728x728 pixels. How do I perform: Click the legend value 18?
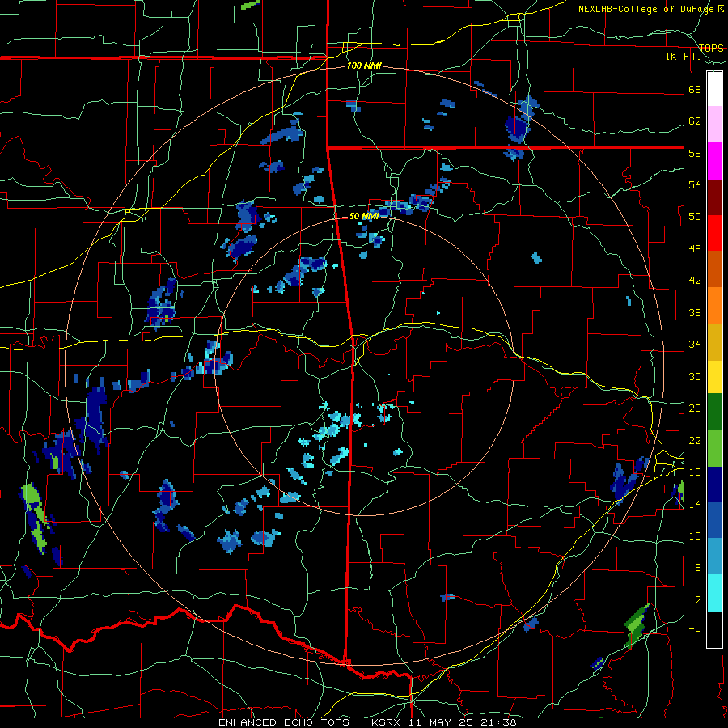[695, 472]
